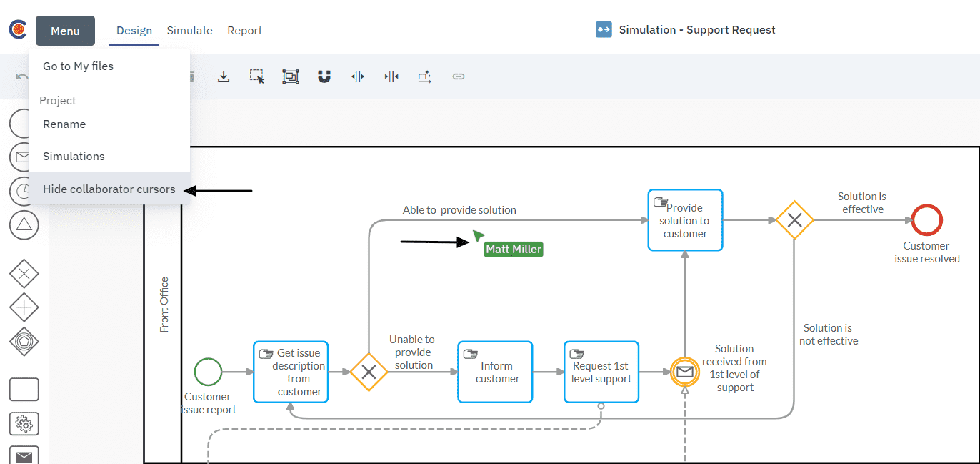
Task: Click the 'Customer issue resolved' end event
Action: 926,220
